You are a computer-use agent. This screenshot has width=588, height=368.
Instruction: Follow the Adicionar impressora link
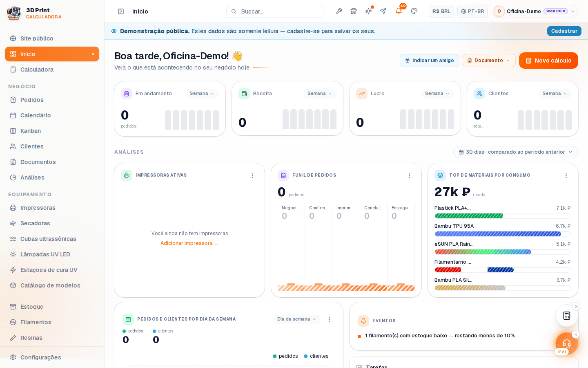point(189,243)
